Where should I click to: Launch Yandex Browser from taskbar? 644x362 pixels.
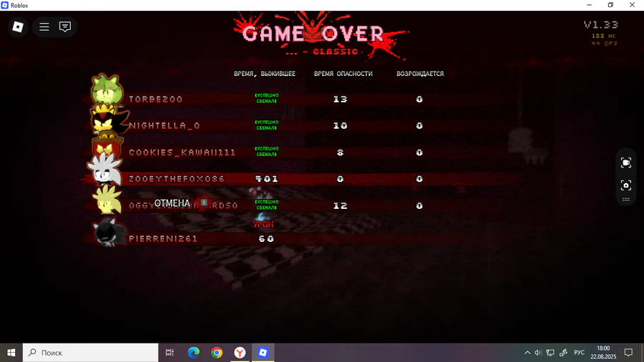[x=240, y=353]
